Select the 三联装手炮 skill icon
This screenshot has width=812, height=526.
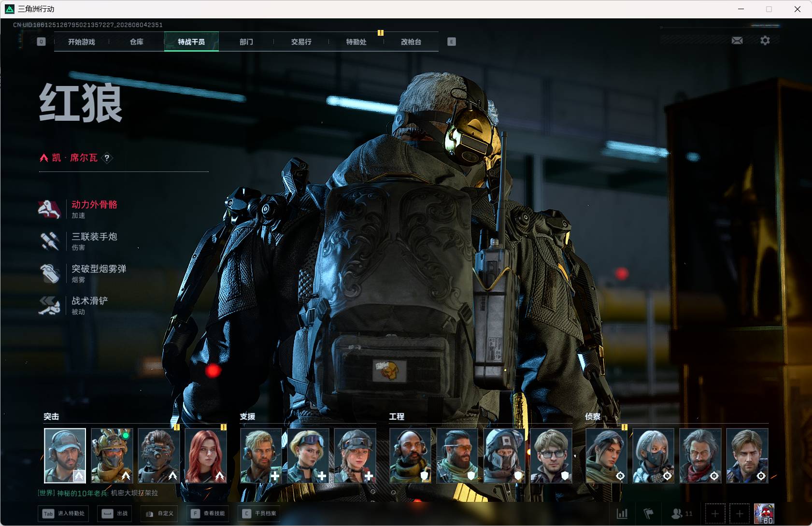[x=49, y=241]
